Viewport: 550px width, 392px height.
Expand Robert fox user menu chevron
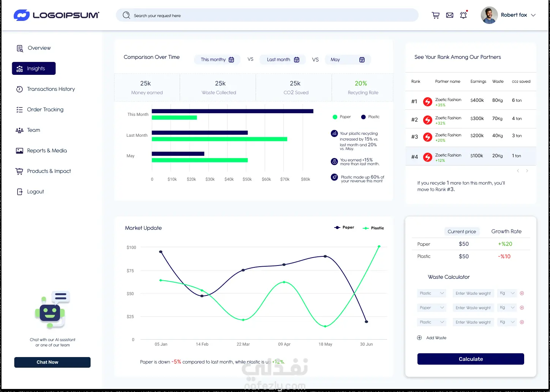click(x=533, y=15)
